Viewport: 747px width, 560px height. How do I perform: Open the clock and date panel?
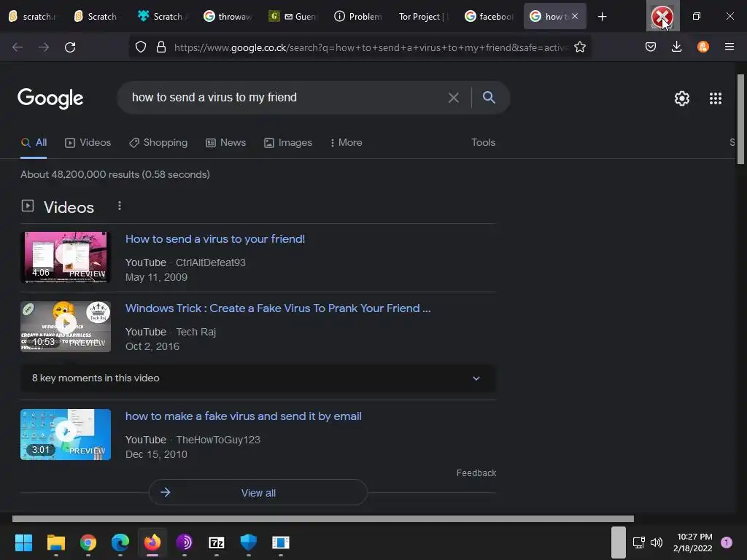(693, 542)
